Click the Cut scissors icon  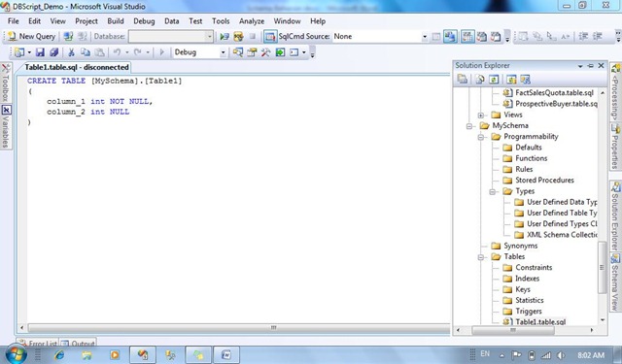[71, 52]
